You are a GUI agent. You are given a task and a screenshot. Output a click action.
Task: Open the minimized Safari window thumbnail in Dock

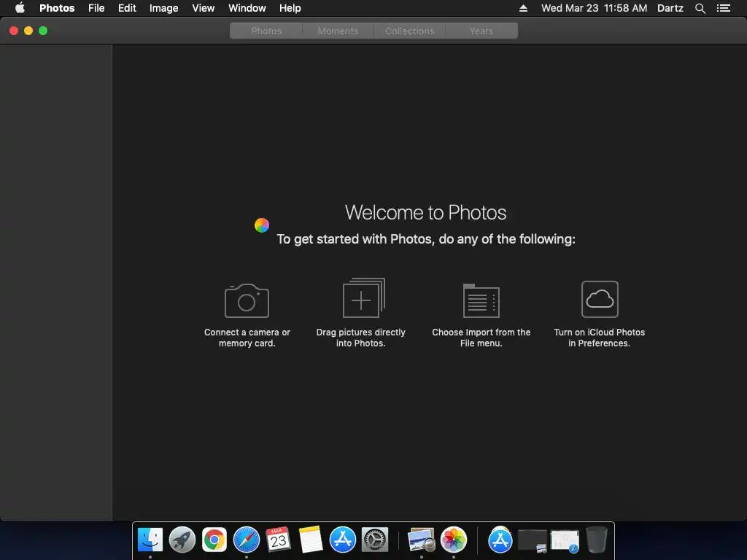565,541
